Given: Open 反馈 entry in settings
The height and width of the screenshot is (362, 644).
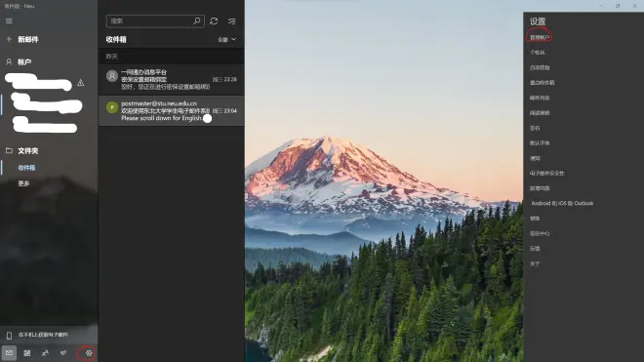Looking at the screenshot, I should [x=535, y=249].
